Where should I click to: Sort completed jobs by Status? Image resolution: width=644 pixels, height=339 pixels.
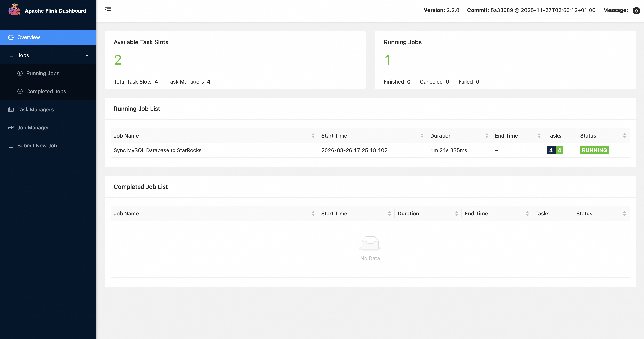point(624,214)
